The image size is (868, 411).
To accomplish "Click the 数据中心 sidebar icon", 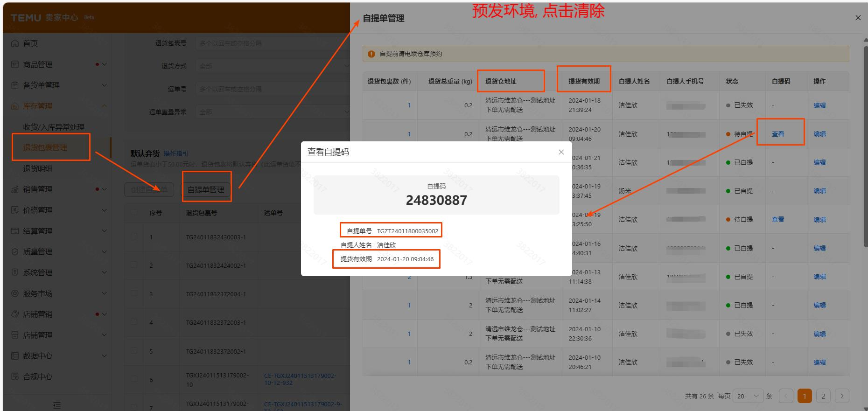I will (x=15, y=356).
